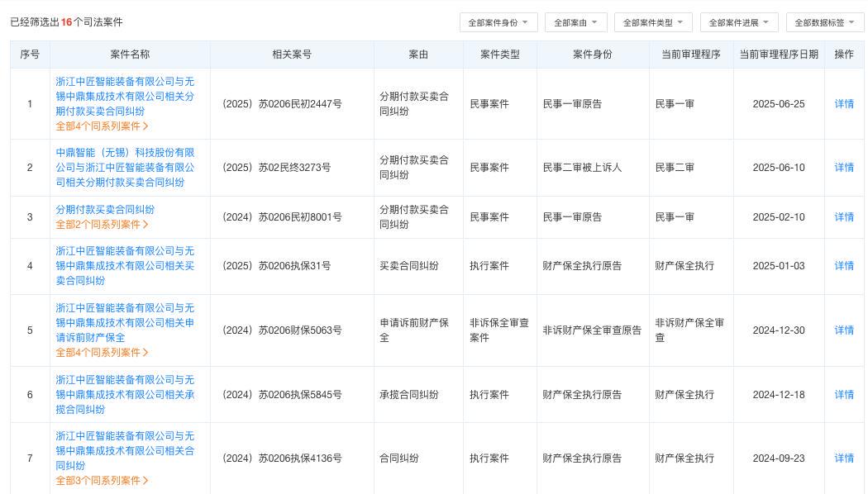868x494 pixels.
Task: Expand 全部4个同系列案件 under case 1
Action: (102, 126)
